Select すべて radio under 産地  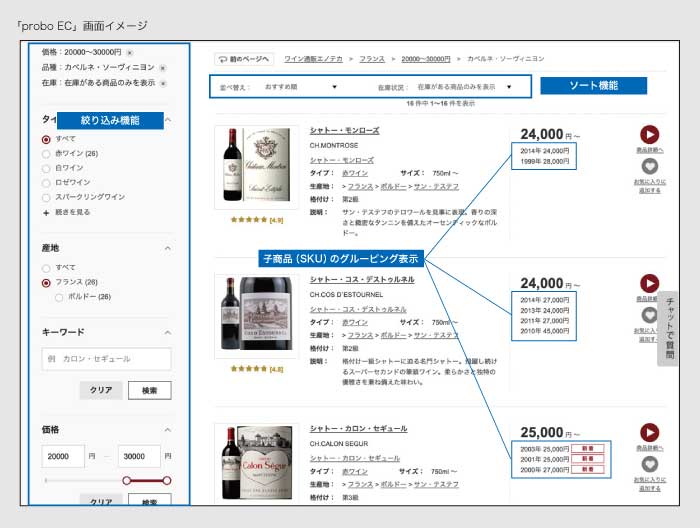point(46,268)
